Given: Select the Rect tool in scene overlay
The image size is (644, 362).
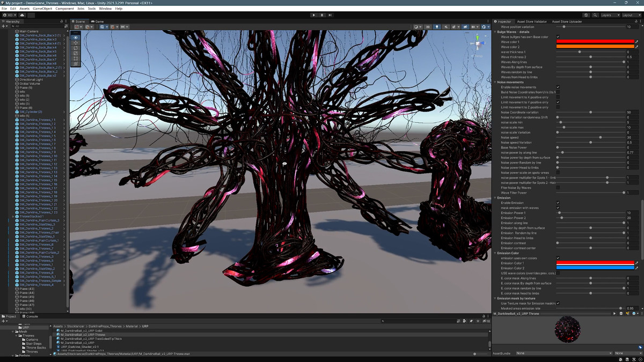Looking at the screenshot, I should (76, 58).
